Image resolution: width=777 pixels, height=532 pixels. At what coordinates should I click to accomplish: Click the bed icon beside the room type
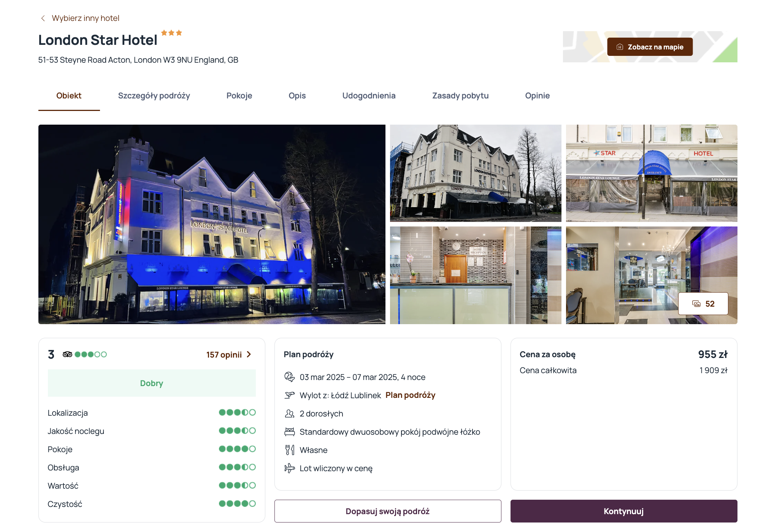[x=290, y=432]
